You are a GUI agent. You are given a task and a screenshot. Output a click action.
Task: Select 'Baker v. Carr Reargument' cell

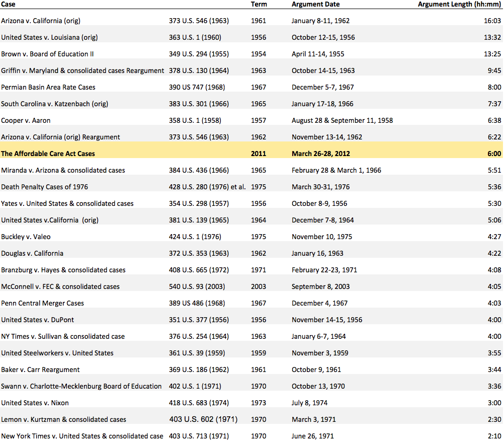(40, 370)
